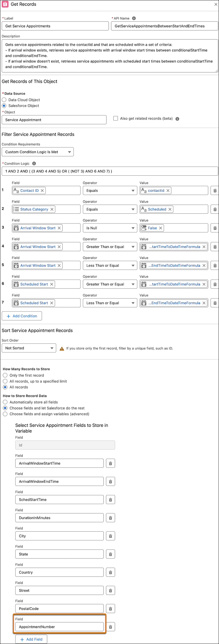Click trash icon for condition 4

pyautogui.click(x=215, y=247)
